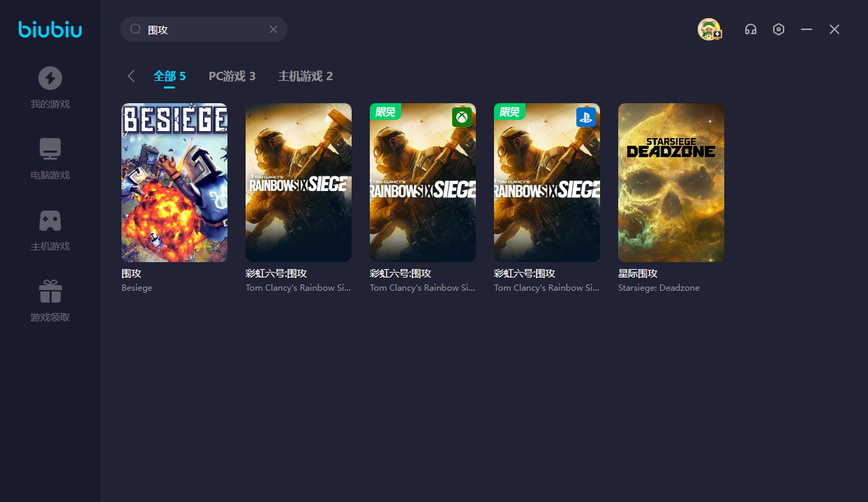Select the 全部 5 tab

170,76
